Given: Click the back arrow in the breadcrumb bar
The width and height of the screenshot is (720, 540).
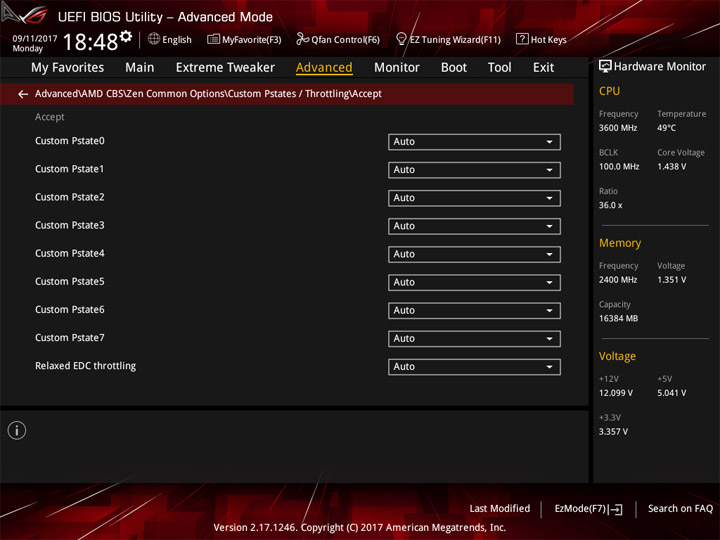Looking at the screenshot, I should (23, 94).
